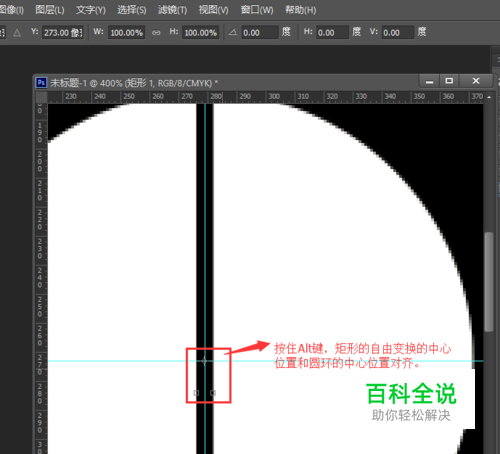
Task: Open the 窗口(W) menu
Action: click(257, 10)
